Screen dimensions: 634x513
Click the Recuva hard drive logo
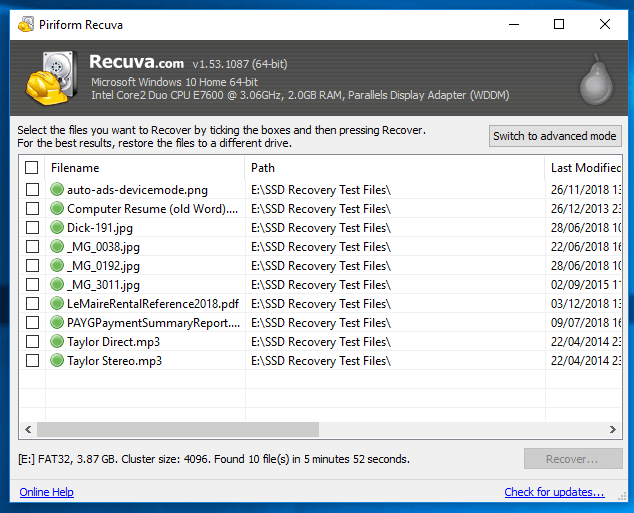(52, 78)
